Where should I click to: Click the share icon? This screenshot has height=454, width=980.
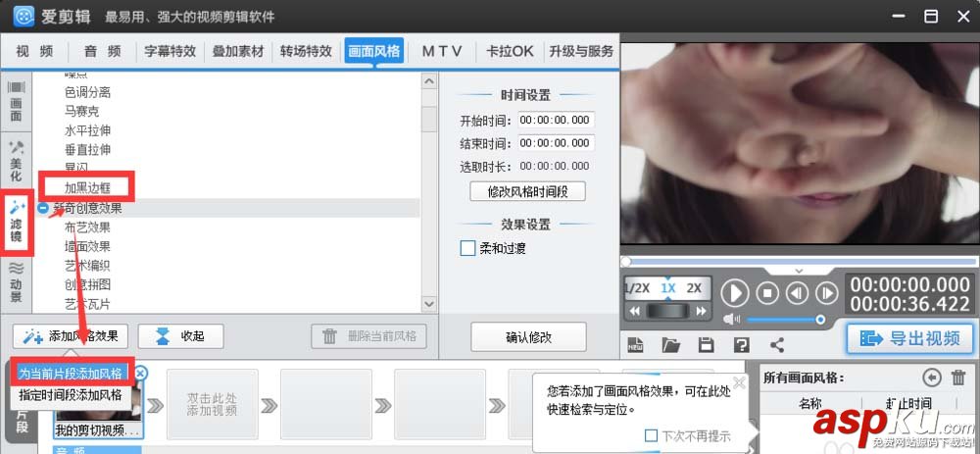[777, 344]
